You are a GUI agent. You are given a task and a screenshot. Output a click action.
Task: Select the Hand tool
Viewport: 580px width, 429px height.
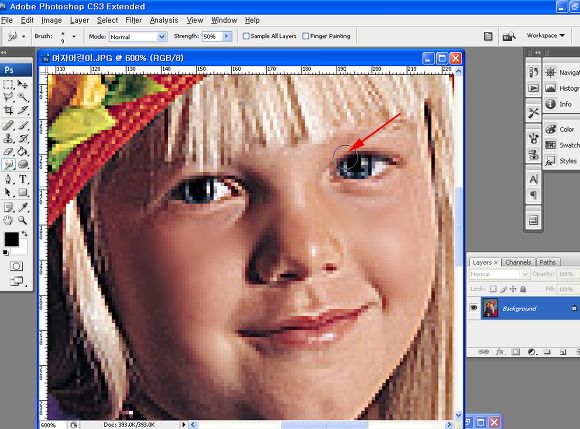click(8, 220)
